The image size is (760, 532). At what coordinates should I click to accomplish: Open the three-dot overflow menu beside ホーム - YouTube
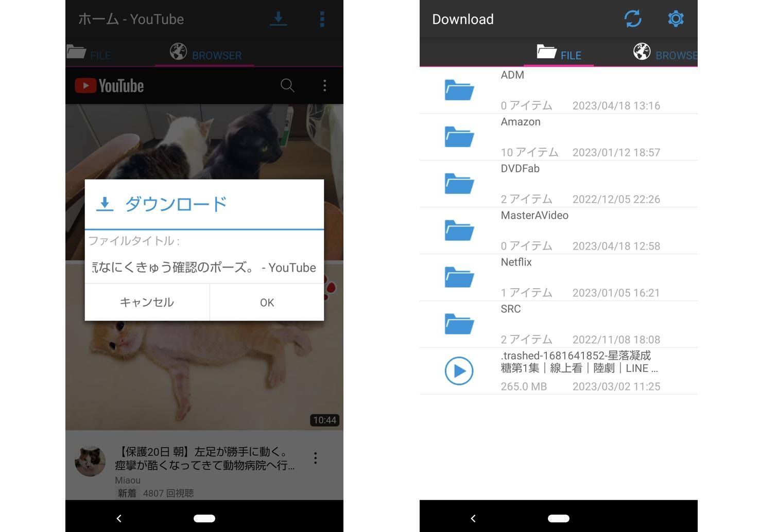[x=322, y=19]
